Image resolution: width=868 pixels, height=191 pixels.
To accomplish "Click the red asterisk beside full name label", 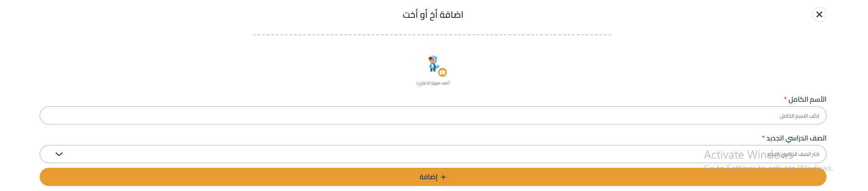I will 785,98.
